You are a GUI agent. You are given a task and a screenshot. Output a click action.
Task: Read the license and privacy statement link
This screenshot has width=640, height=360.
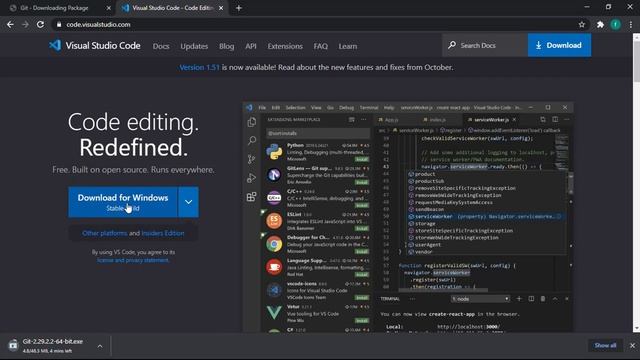pyautogui.click(x=133, y=260)
